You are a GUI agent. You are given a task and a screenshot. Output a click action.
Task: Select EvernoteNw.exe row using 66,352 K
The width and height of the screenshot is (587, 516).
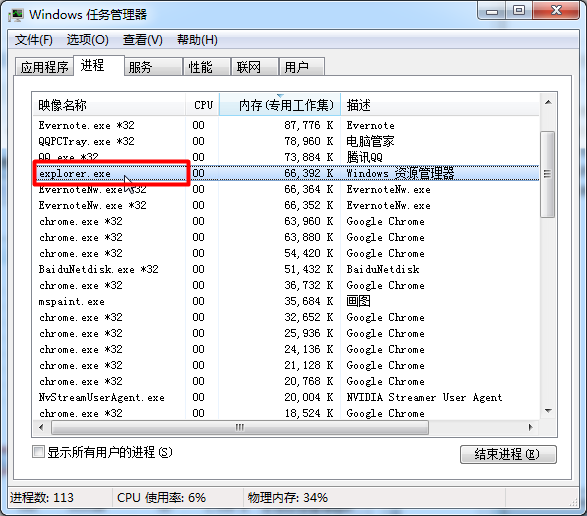pyautogui.click(x=286, y=205)
